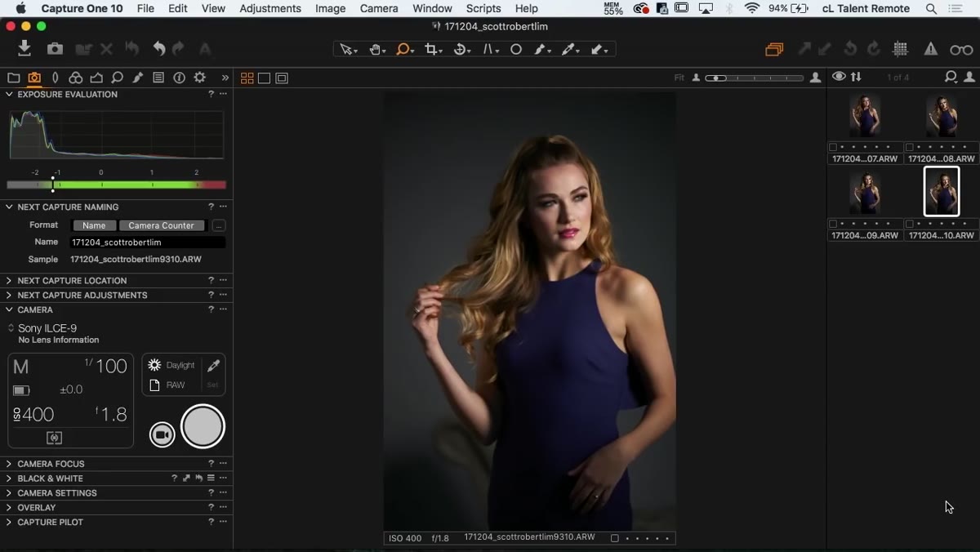Select thumbnail 171204...09.ARW
Viewport: 980px width, 552px height.
pyautogui.click(x=865, y=192)
